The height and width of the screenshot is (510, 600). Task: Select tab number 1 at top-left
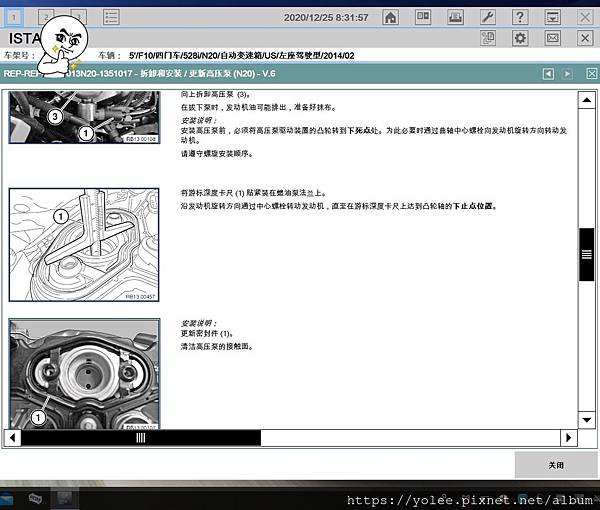(x=14, y=17)
